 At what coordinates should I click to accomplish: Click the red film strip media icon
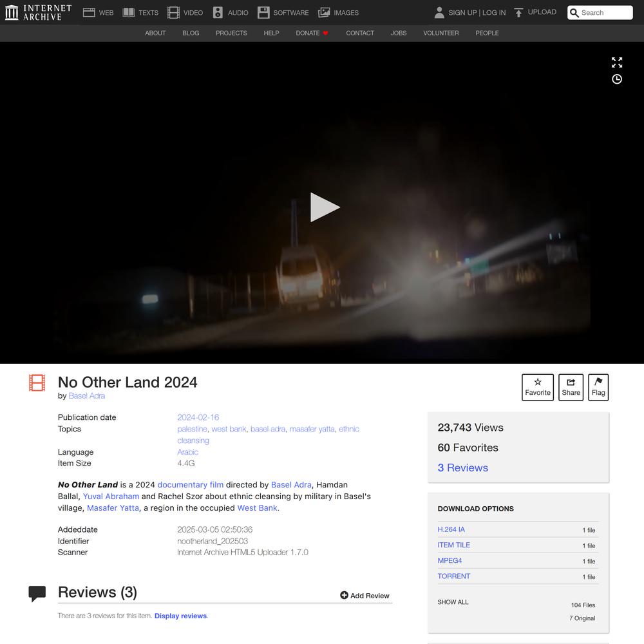pyautogui.click(x=37, y=383)
